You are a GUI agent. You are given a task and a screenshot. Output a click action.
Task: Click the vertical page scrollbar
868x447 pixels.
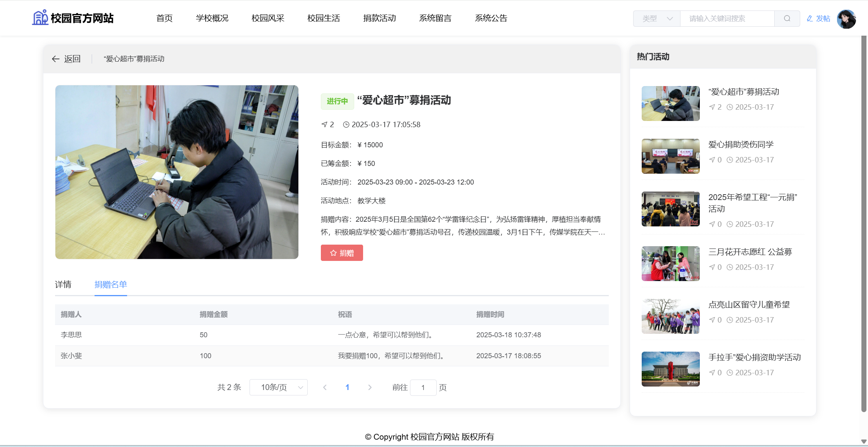tap(864, 224)
